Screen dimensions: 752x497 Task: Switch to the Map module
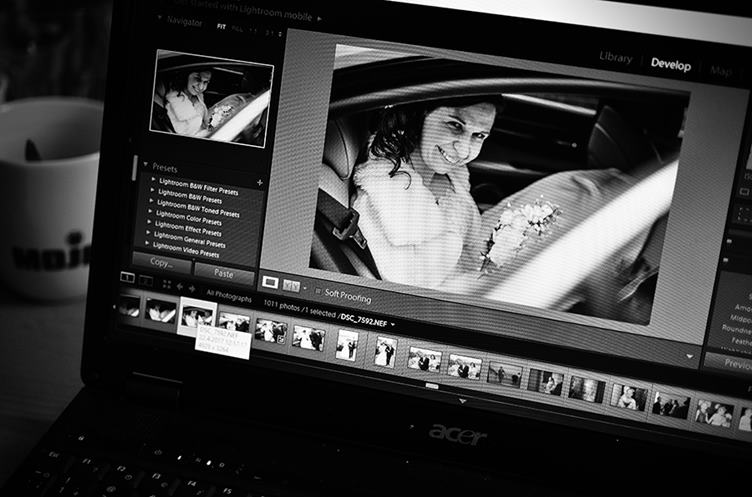tap(720, 71)
